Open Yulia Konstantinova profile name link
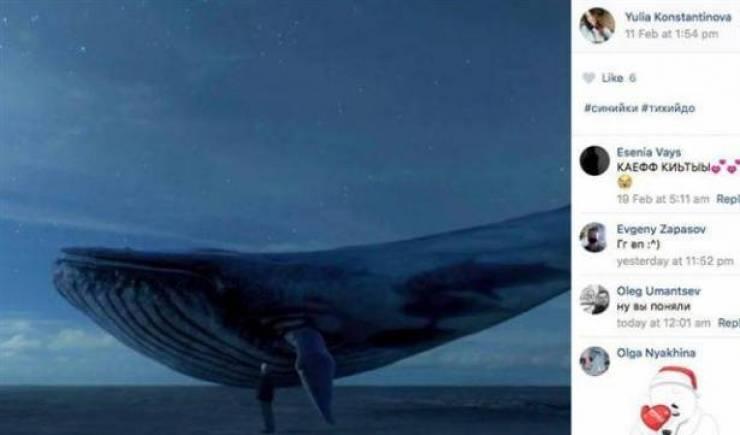 coord(678,17)
